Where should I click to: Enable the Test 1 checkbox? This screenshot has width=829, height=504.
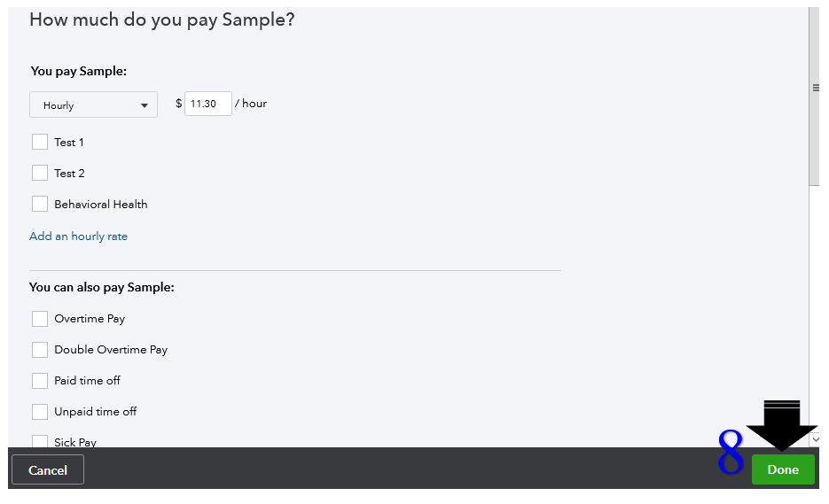[x=40, y=142]
